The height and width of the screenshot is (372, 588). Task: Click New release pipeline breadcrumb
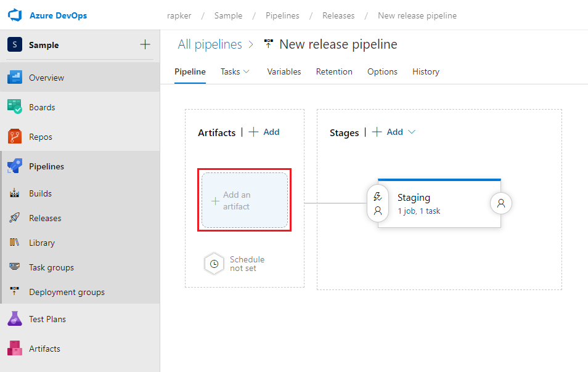[417, 16]
